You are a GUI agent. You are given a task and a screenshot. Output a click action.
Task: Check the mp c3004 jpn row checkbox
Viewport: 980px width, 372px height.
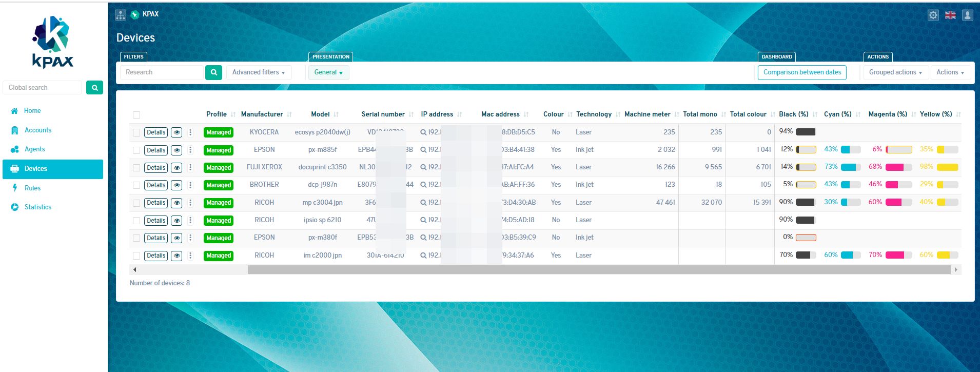pos(136,203)
